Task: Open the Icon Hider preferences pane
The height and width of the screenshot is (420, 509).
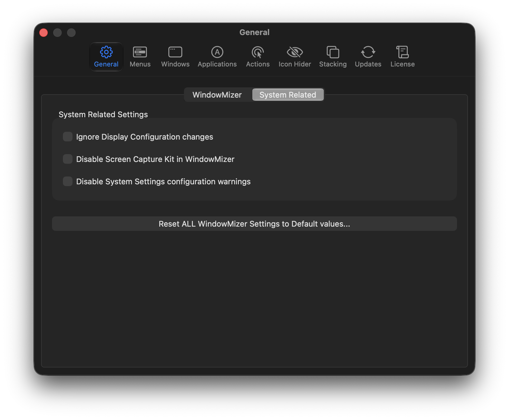Action: (x=295, y=57)
